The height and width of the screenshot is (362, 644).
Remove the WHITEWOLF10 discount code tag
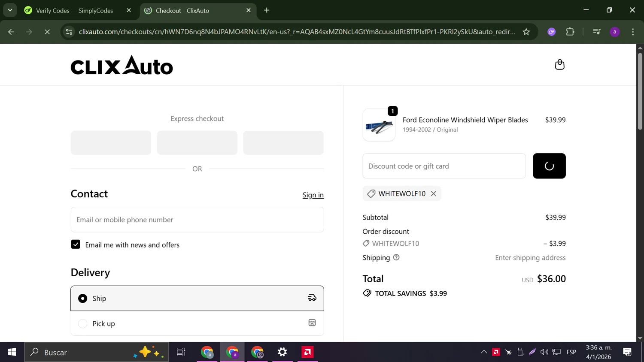pyautogui.click(x=434, y=193)
